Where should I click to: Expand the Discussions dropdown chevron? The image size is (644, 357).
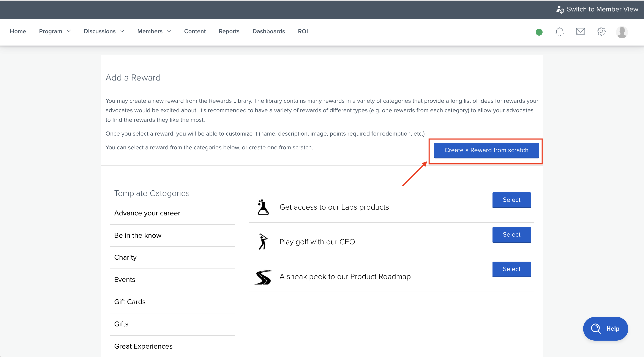tap(122, 31)
